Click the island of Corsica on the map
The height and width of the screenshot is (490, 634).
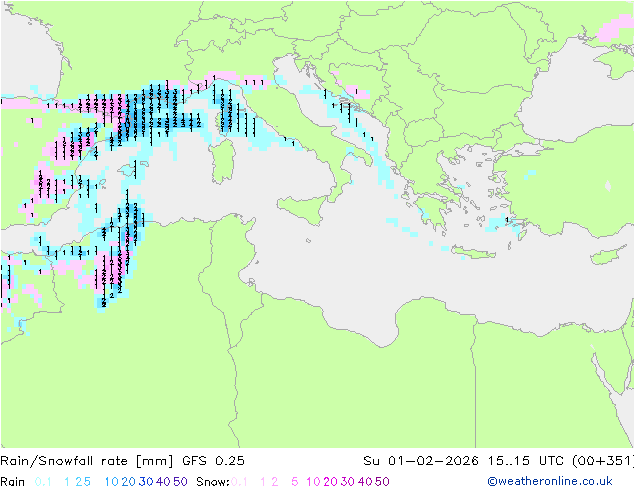click(x=221, y=121)
